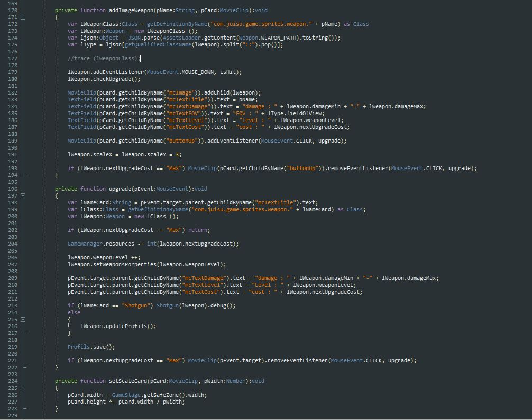Click the return keyword on line 202
Screen dimensions: 532x420
197,230
